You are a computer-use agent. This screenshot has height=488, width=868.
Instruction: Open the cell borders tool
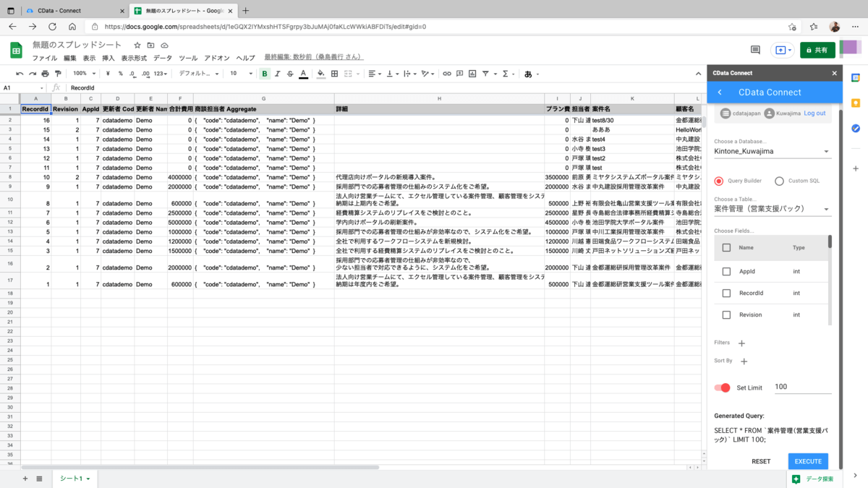334,74
